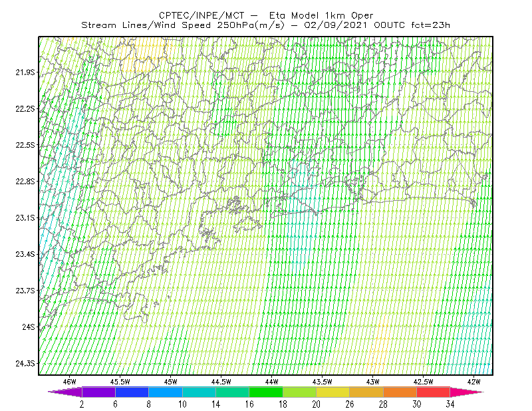
Task: Click the title 'CPTEC/INPE/MCT — Eta Model 1km Oper'
Action: 266,15
